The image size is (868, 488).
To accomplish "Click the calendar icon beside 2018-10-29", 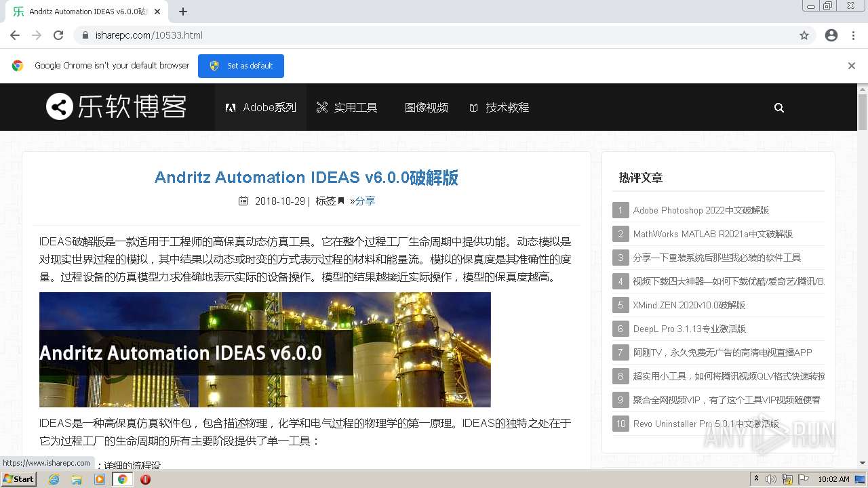I will coord(243,201).
